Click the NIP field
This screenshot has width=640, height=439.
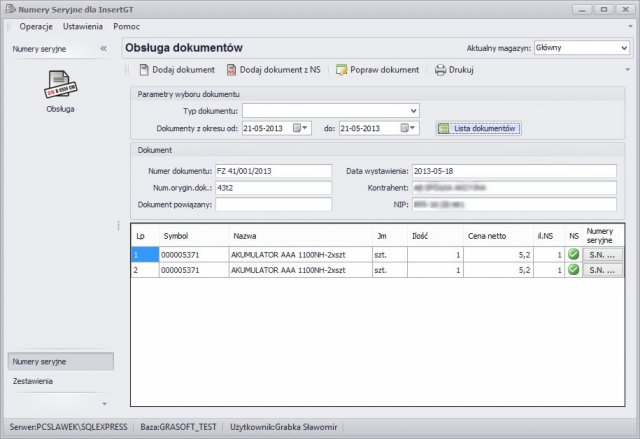pyautogui.click(x=514, y=204)
